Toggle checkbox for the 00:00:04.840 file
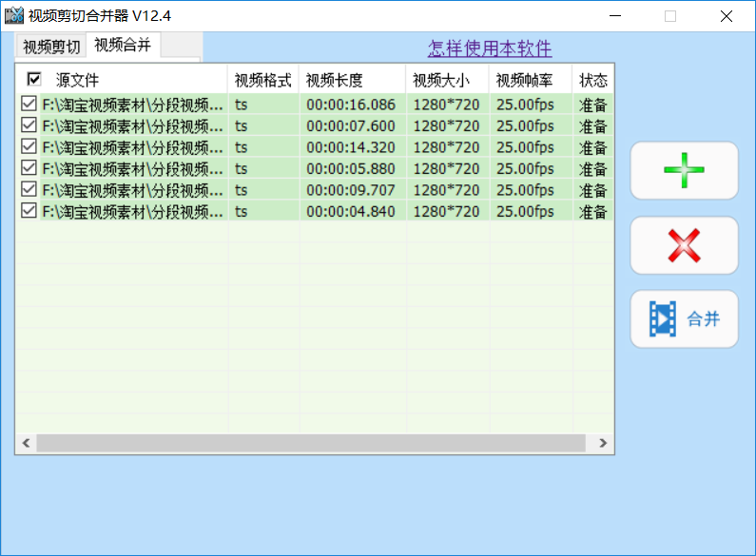This screenshot has width=756, height=556. (x=29, y=211)
